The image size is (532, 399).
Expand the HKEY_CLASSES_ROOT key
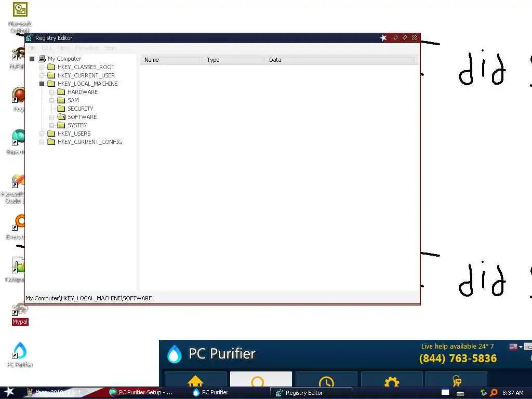pos(42,67)
